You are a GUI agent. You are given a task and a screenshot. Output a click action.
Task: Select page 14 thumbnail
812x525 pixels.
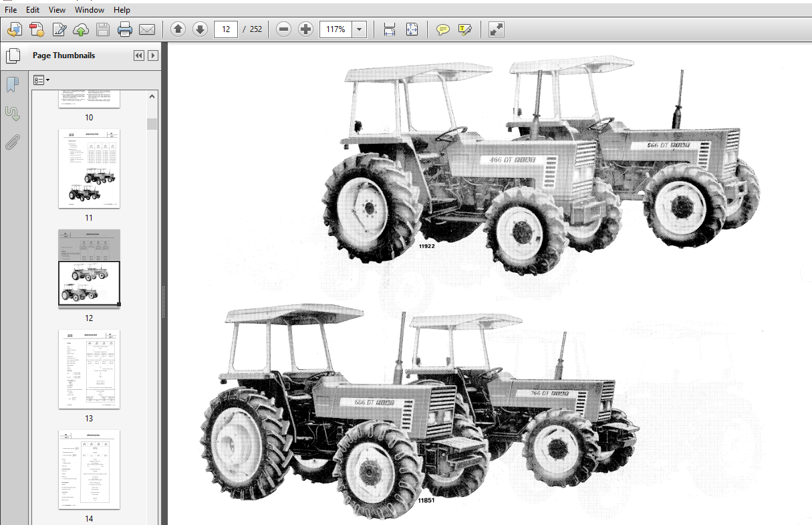pyautogui.click(x=89, y=469)
